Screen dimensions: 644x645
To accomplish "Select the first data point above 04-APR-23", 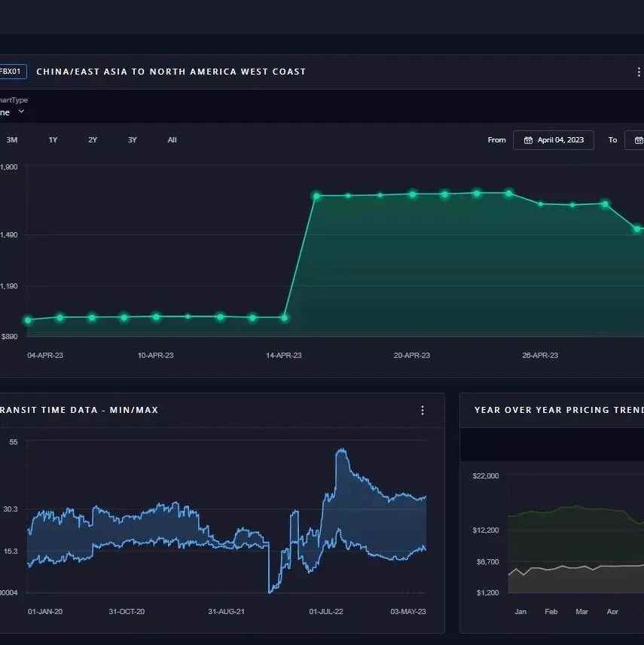I will (x=28, y=320).
